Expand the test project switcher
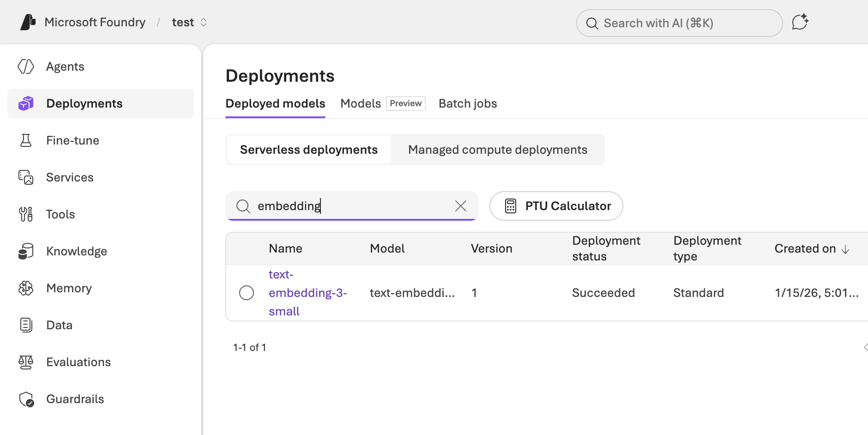The image size is (868, 435). 204,22
